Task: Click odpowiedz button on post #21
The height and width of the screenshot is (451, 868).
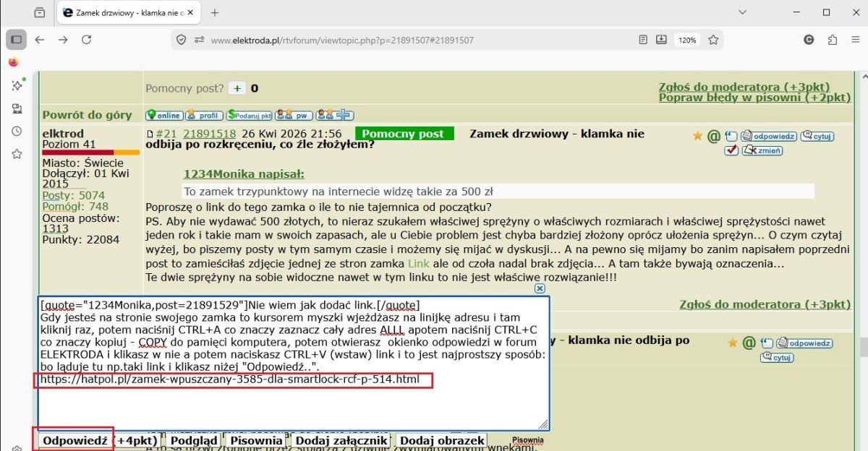Action: coord(768,136)
